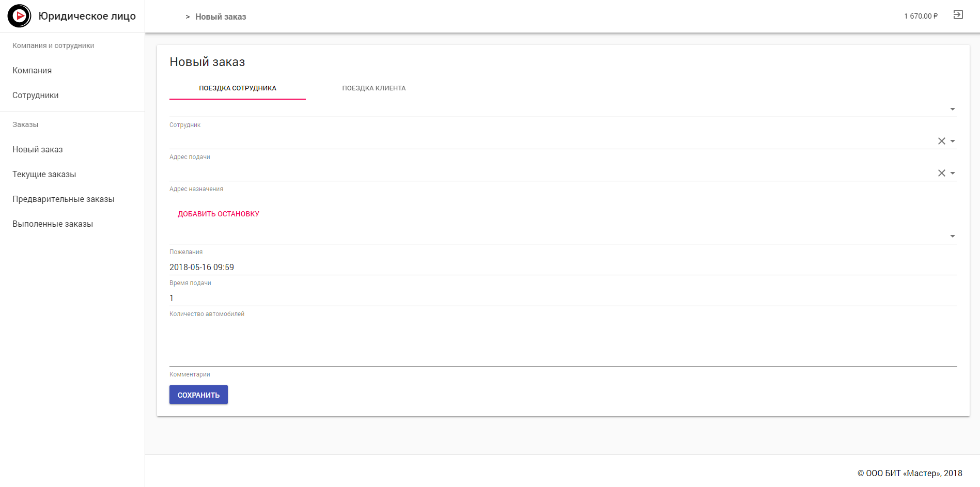
Task: Clear the pickup address field
Action: point(941,141)
